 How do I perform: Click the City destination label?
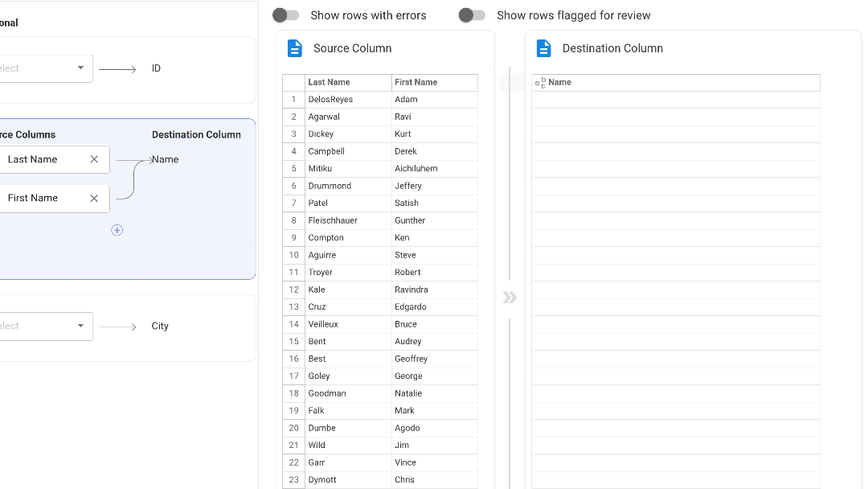tap(160, 326)
